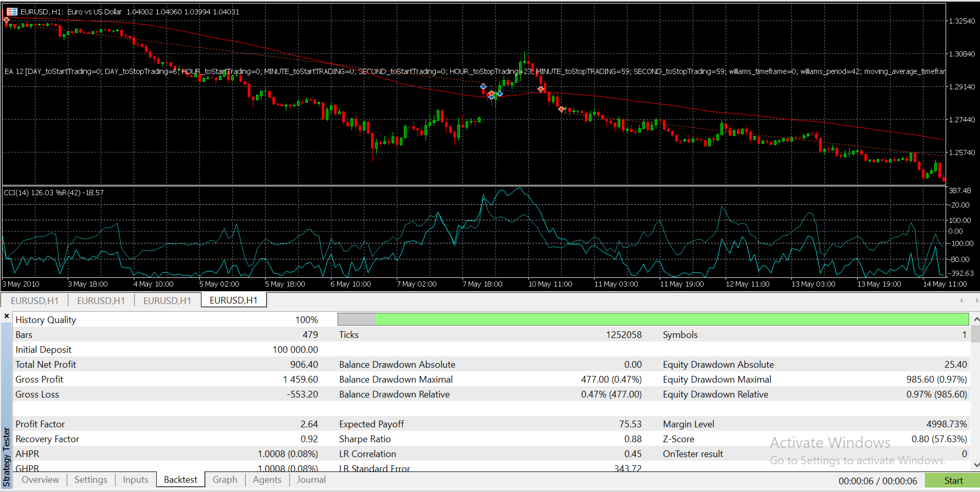Click Initial Deposit value 100 000.00
The height and width of the screenshot is (492, 980).
click(x=295, y=350)
